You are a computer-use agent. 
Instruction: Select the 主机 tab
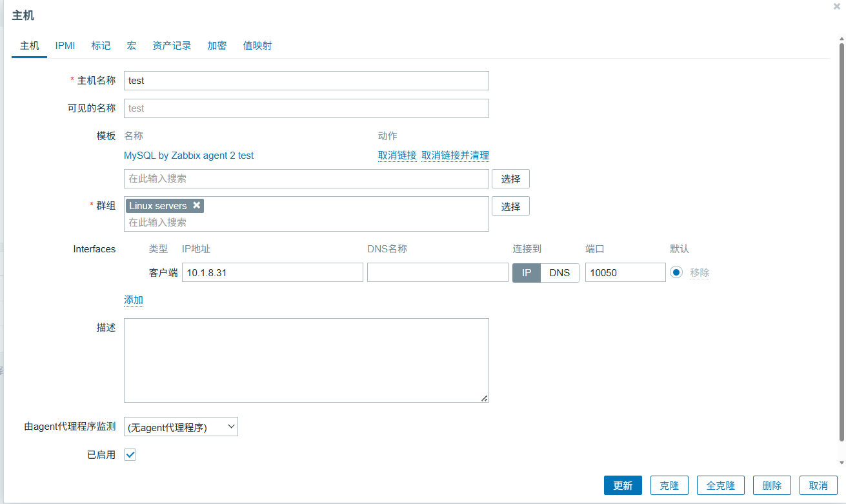(x=30, y=46)
